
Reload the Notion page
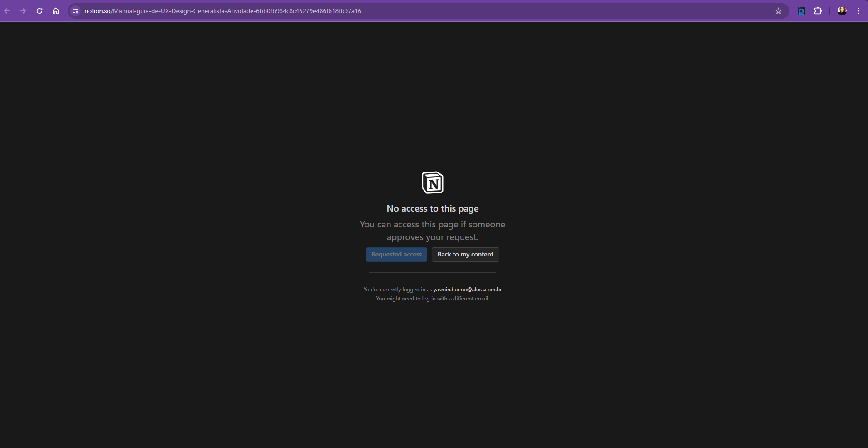coord(39,11)
